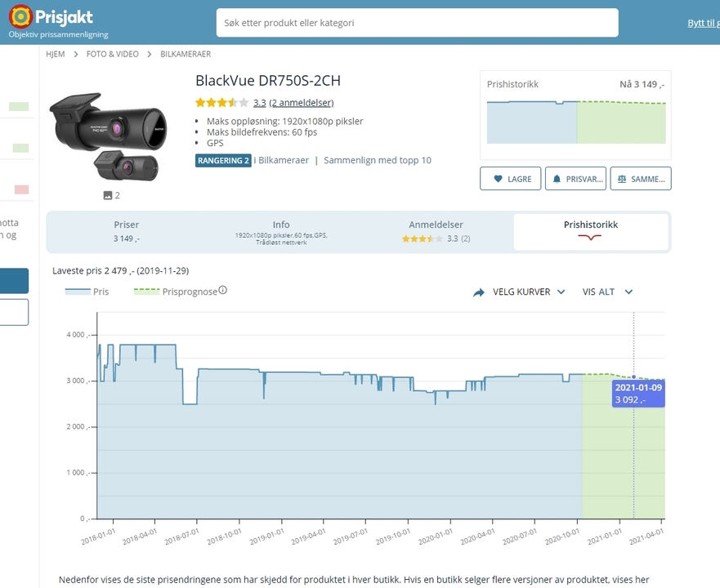Open FOTO & VIDEO breadcrumb
The width and height of the screenshot is (720, 588).
click(113, 54)
